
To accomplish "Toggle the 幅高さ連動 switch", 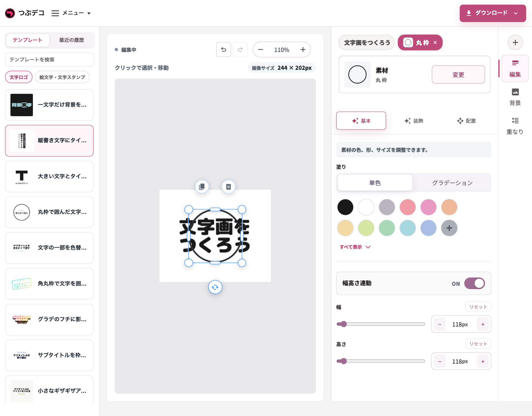I will pos(474,283).
